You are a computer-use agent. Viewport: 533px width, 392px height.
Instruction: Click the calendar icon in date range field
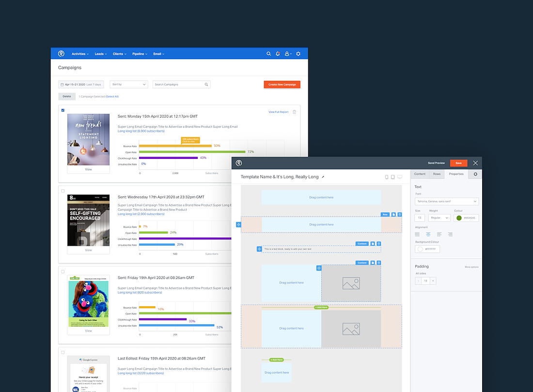[62, 84]
